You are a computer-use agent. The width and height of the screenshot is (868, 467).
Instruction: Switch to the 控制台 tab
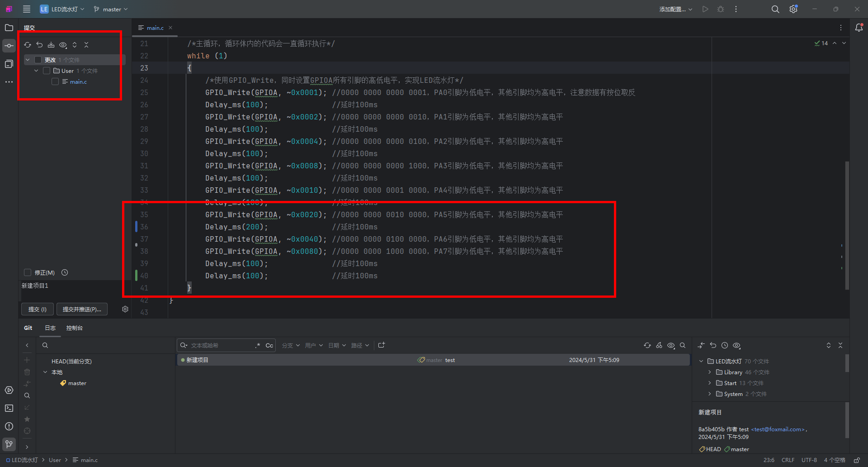click(74, 328)
